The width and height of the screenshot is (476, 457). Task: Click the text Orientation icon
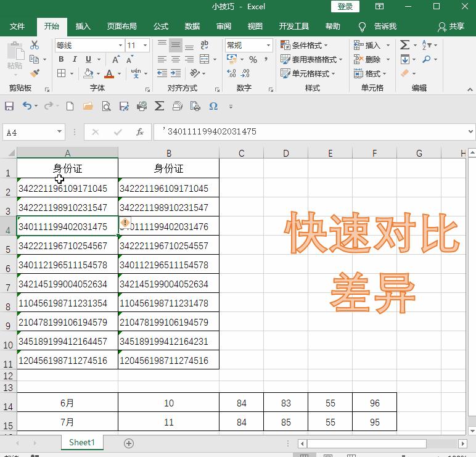pyautogui.click(x=195, y=73)
